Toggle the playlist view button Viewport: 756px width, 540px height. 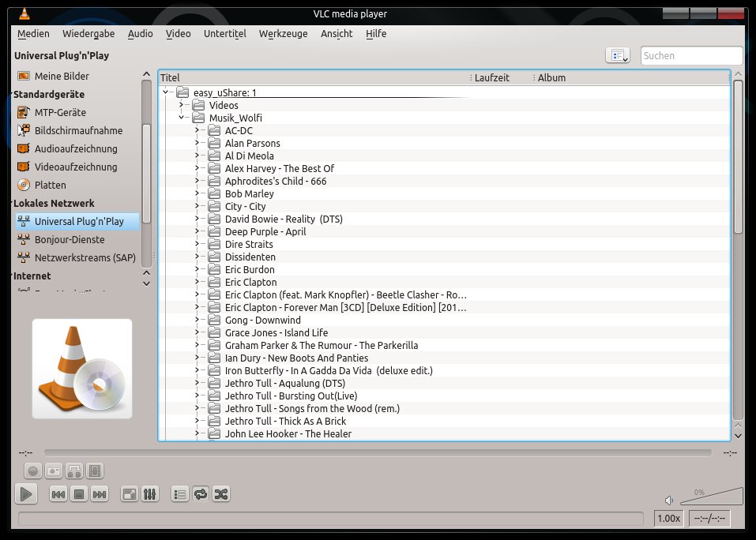180,494
